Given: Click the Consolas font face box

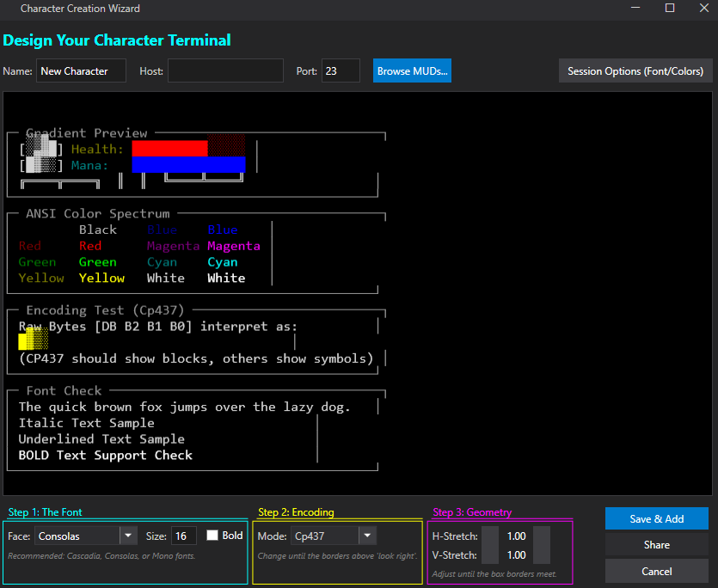Looking at the screenshot, I should pos(77,536).
